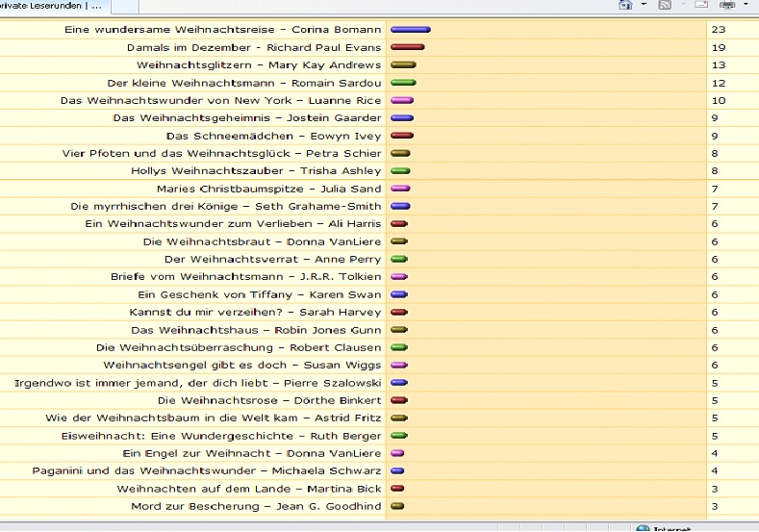
Task: Click the Home page icon
Action: point(625,5)
